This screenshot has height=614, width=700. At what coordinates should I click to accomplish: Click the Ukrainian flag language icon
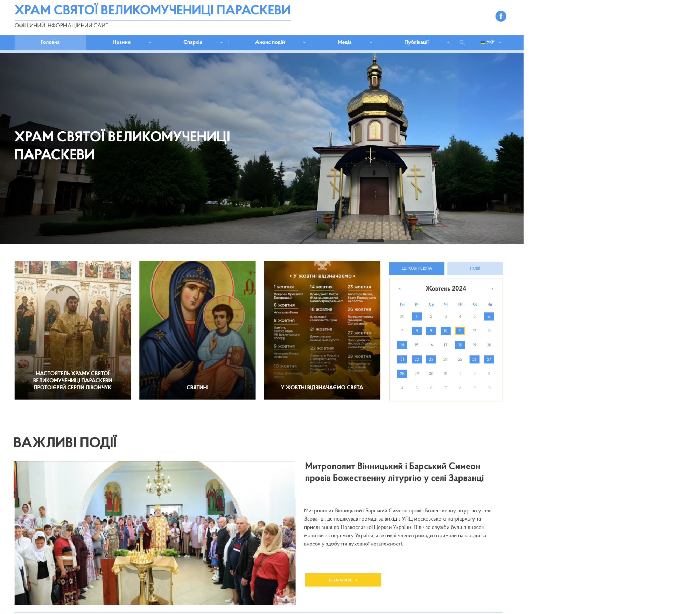click(482, 42)
